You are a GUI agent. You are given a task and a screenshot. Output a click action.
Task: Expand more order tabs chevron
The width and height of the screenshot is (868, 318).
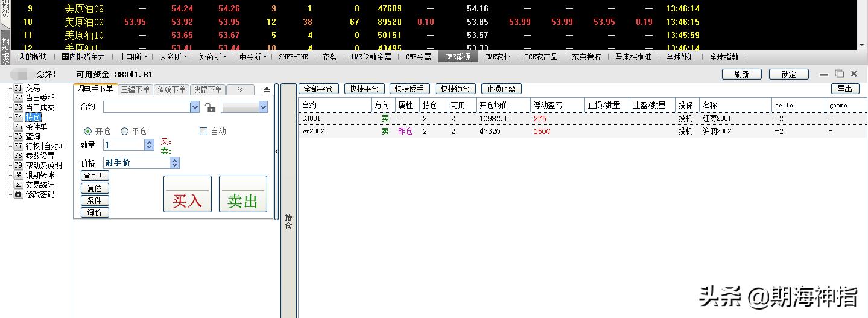pos(240,89)
